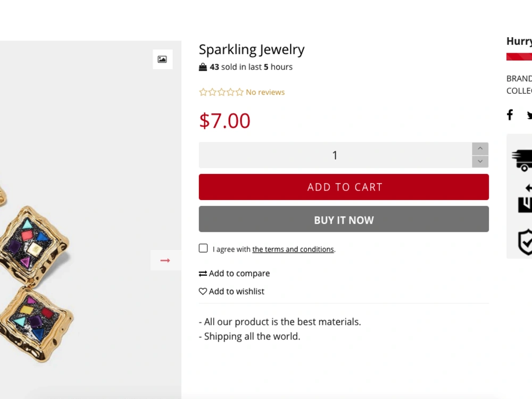The image size is (532, 399).
Task: Increase quantity with the up arrow
Action: point(480,148)
